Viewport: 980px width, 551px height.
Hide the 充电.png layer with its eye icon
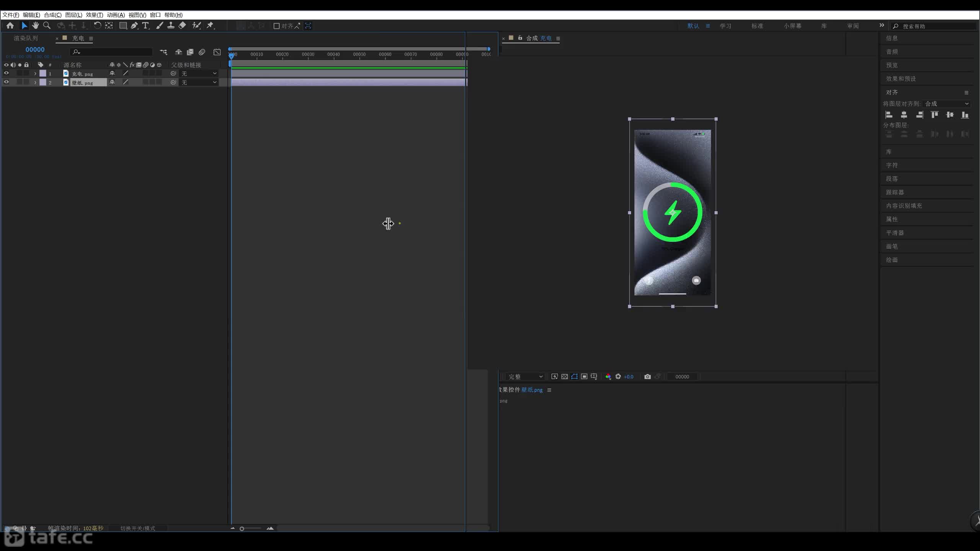tap(6, 73)
